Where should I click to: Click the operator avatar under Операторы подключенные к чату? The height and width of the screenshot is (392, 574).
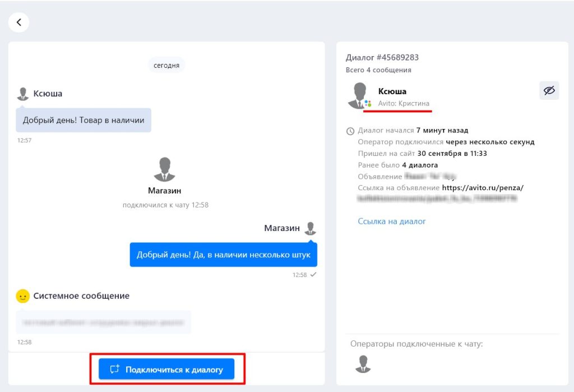click(363, 363)
